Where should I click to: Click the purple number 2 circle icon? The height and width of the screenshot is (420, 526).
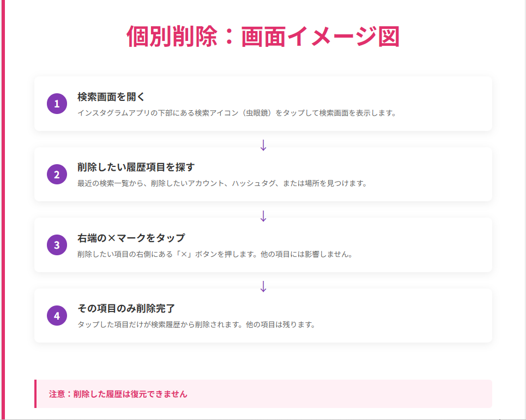click(x=57, y=175)
